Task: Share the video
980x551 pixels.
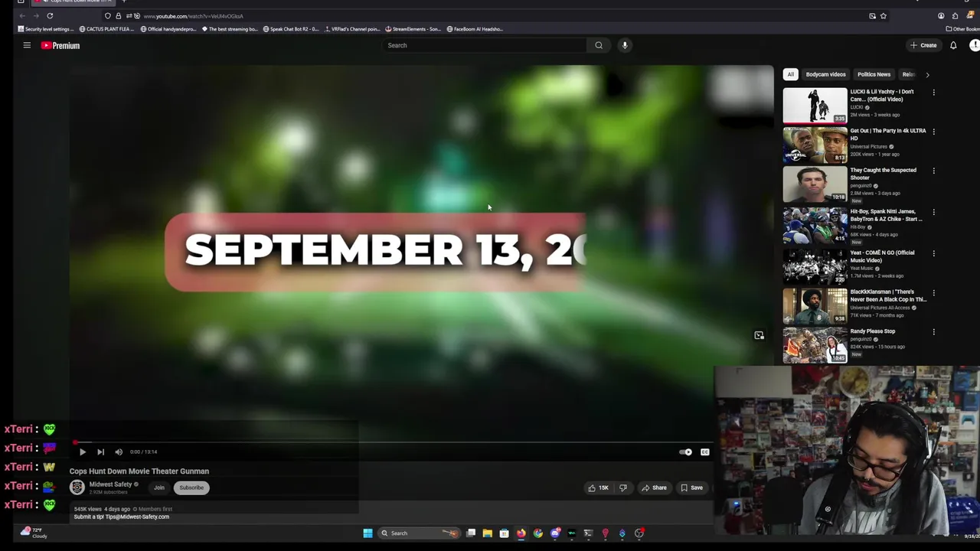Action: [x=655, y=487]
